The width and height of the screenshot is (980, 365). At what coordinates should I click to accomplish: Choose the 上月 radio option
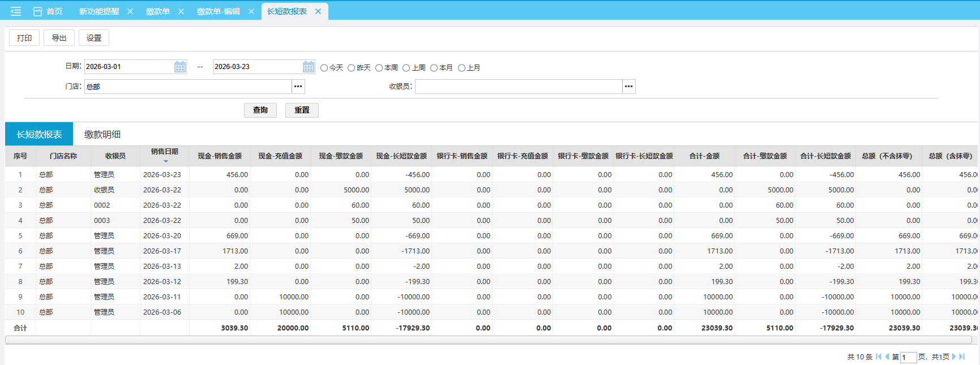pyautogui.click(x=461, y=68)
